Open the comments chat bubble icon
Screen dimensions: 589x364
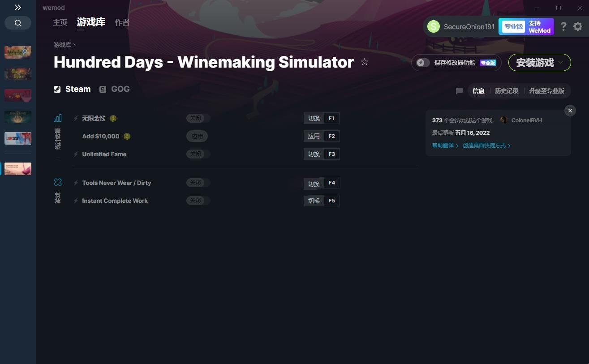[x=459, y=91]
